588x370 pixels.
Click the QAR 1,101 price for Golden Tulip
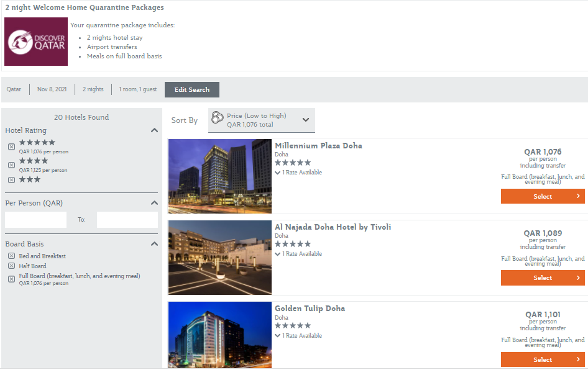tap(543, 315)
